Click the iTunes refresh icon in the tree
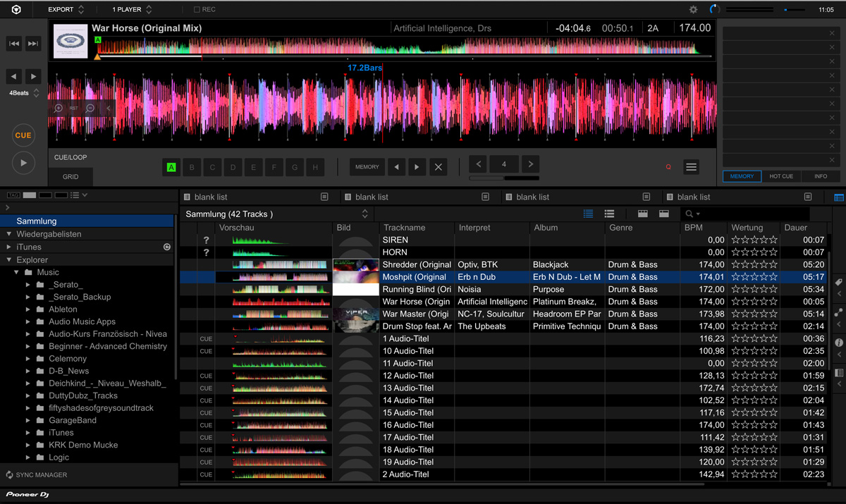 pos(167,247)
